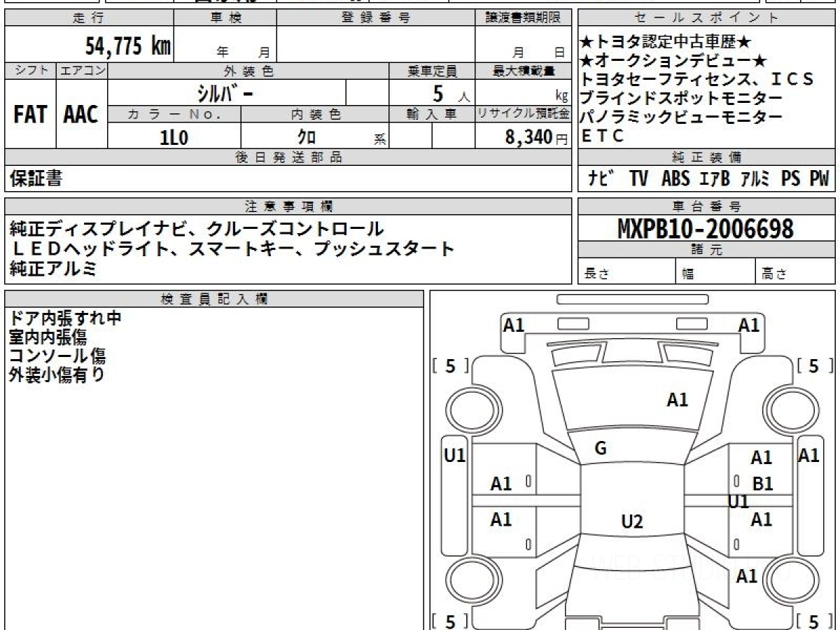The height and width of the screenshot is (630, 840).
Task: Click the 外装色 header
Action: click(248, 71)
